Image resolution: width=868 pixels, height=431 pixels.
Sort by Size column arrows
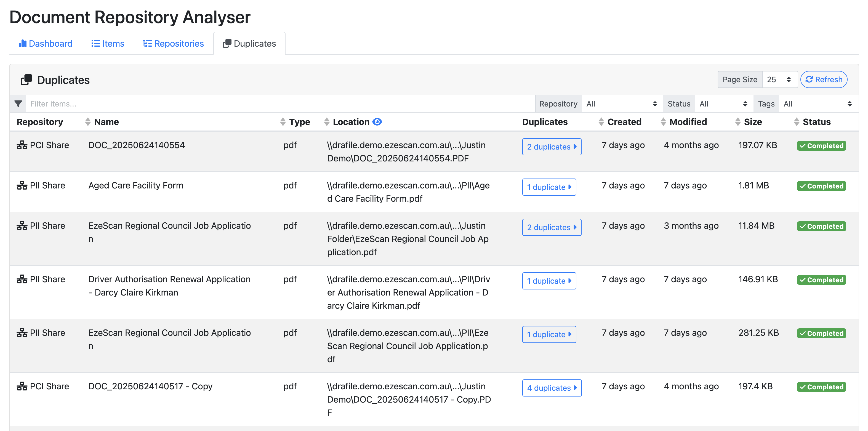pos(737,122)
